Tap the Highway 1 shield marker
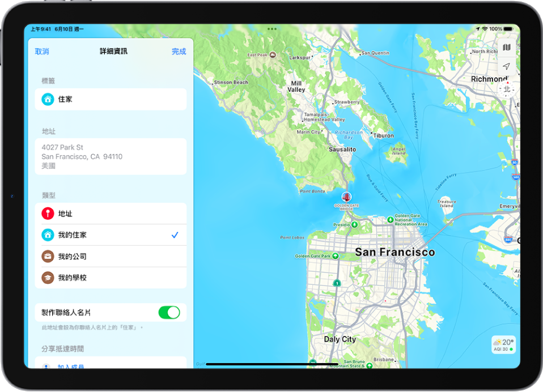 coord(337,283)
